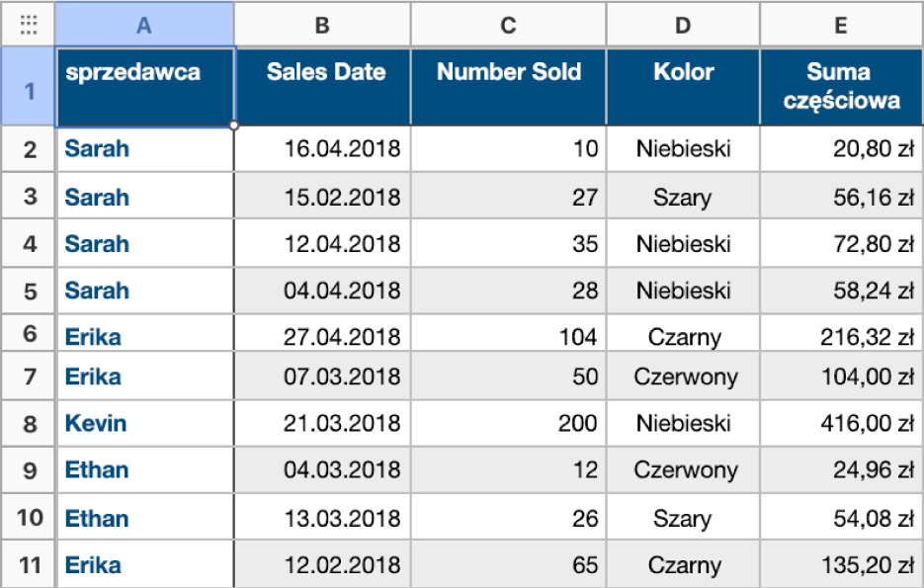Select column E header
Screen dimensions: 924x588
click(x=840, y=26)
